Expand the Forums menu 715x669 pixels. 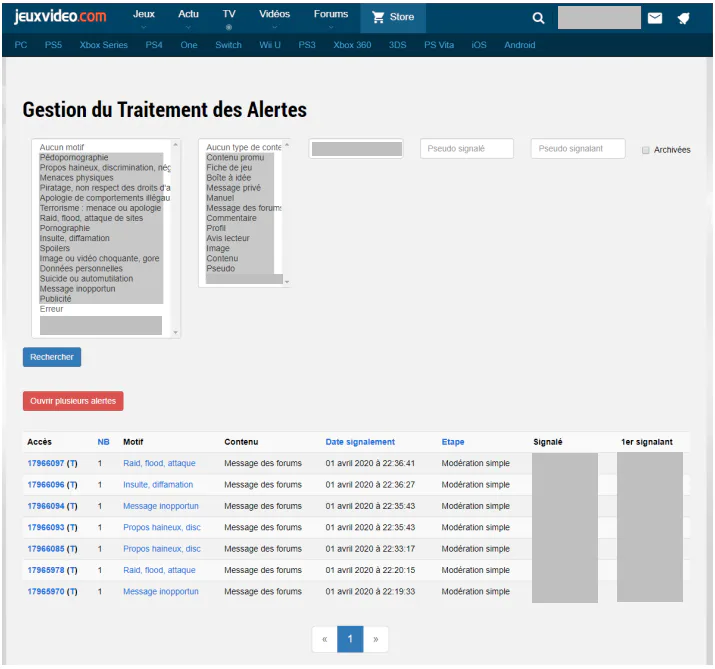click(x=331, y=14)
